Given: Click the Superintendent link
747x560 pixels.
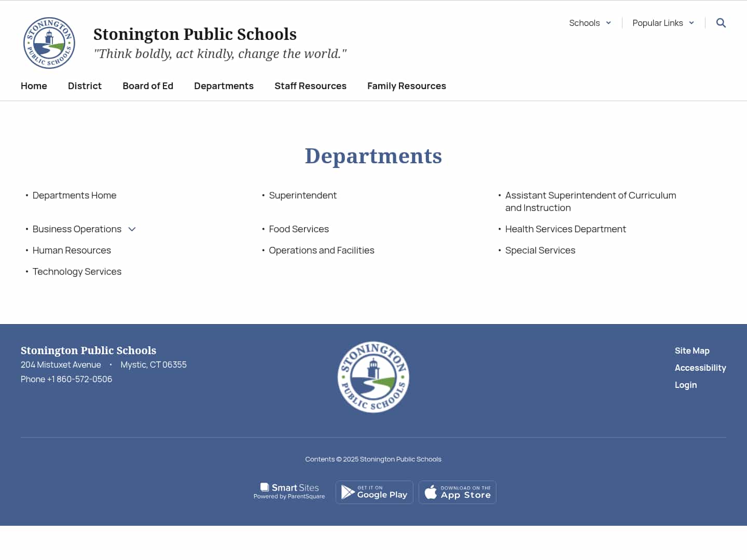Looking at the screenshot, I should 302,195.
